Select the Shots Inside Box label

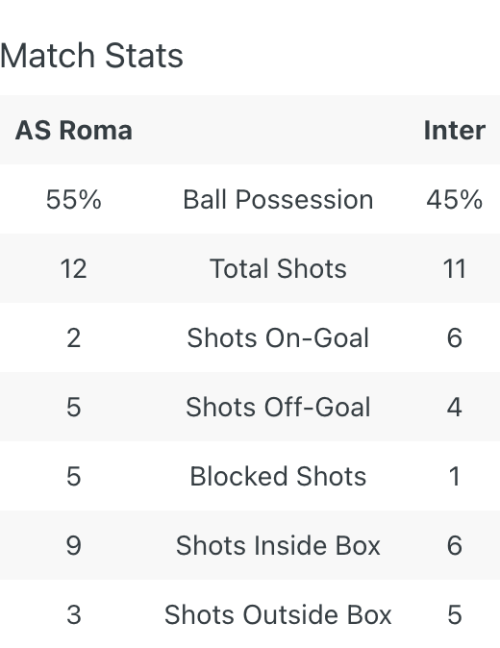[278, 545]
